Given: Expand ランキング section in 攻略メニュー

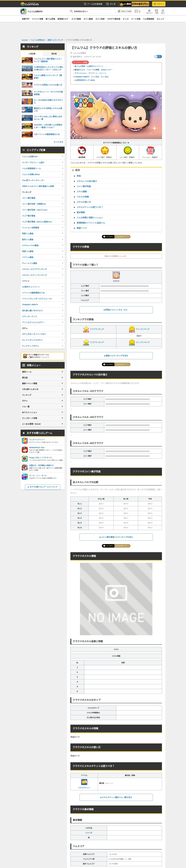Looking at the screenshot, I should coord(43,395).
